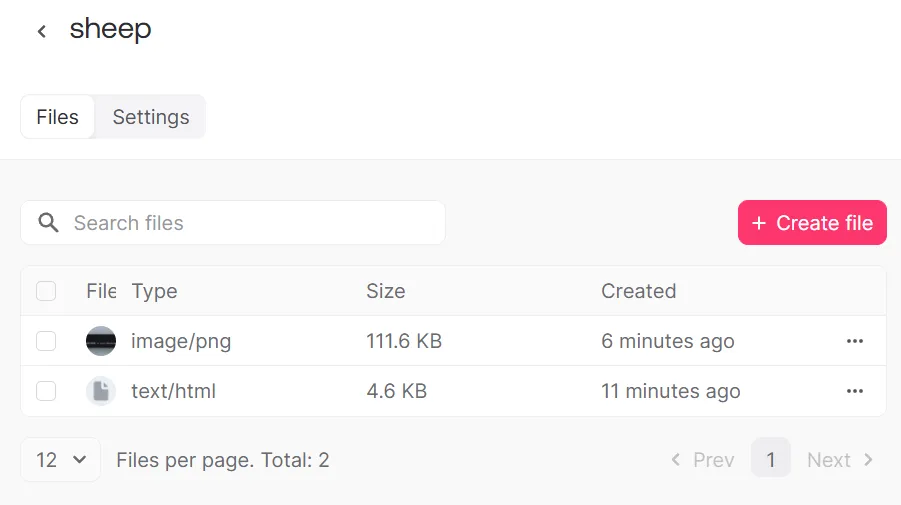Open the more options menu for the image/png file

point(854,341)
